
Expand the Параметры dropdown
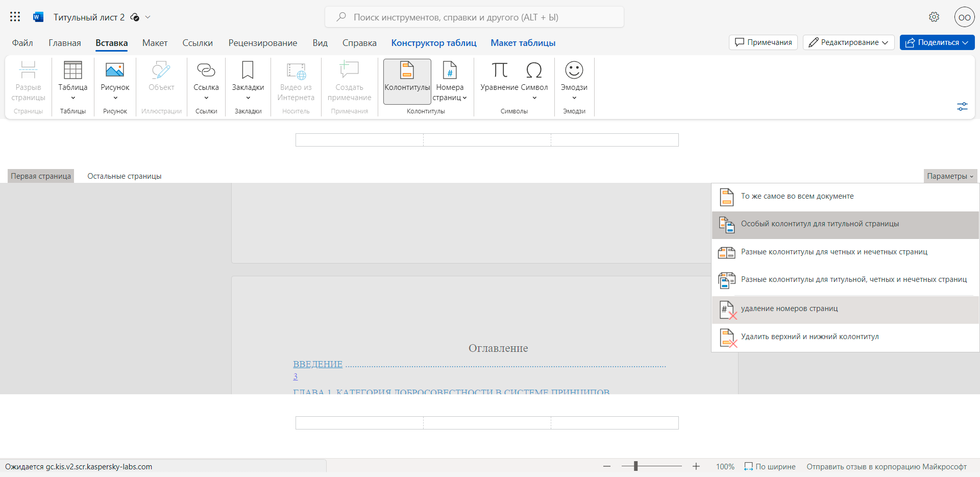[950, 176]
